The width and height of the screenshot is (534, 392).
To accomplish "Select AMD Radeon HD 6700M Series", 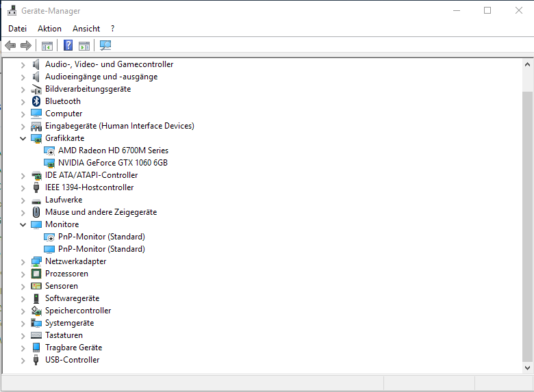I will coord(113,151).
